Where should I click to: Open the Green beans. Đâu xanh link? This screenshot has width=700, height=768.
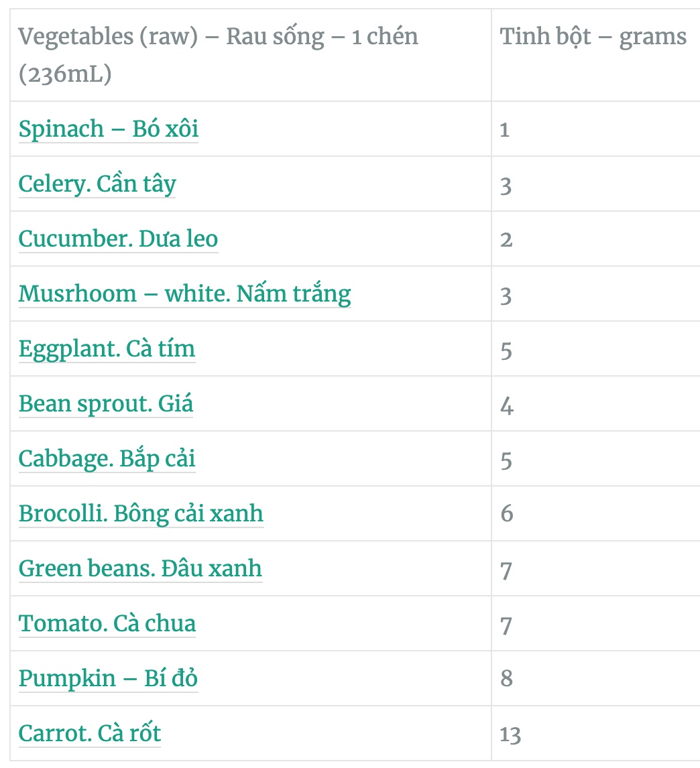point(140,568)
